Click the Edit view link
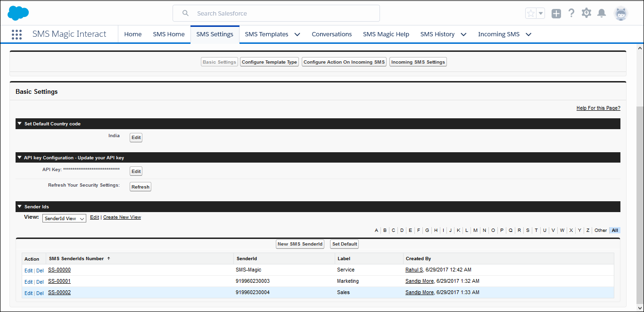The height and width of the screenshot is (312, 644). coord(95,217)
